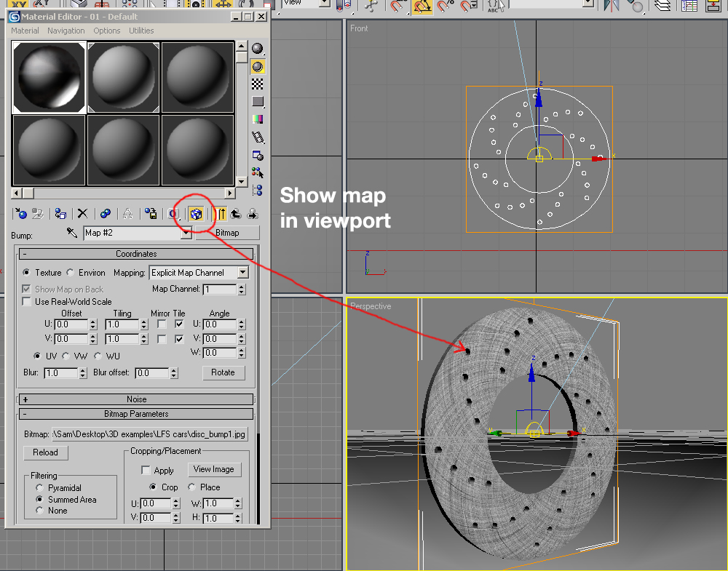
Task: Open the Sample UV Tiling flyout
Action: pyautogui.click(x=258, y=102)
